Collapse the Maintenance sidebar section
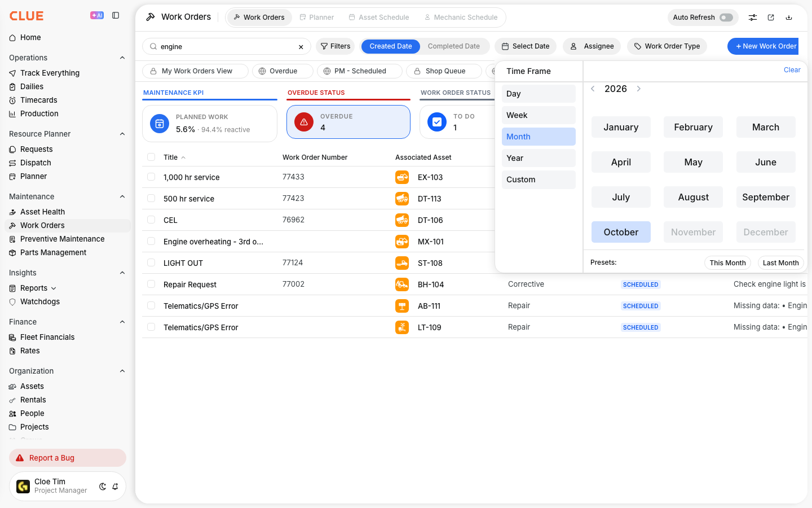 [x=122, y=196]
